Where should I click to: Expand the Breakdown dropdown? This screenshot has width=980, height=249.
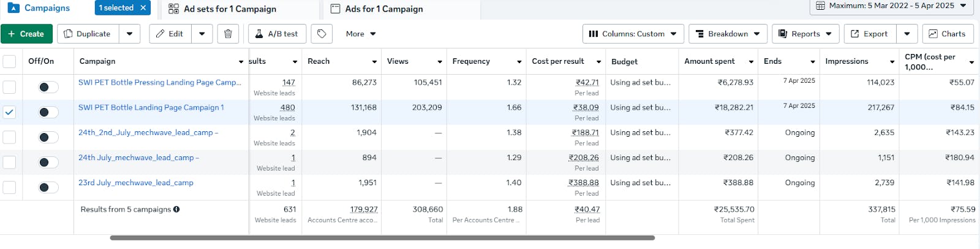(728, 34)
